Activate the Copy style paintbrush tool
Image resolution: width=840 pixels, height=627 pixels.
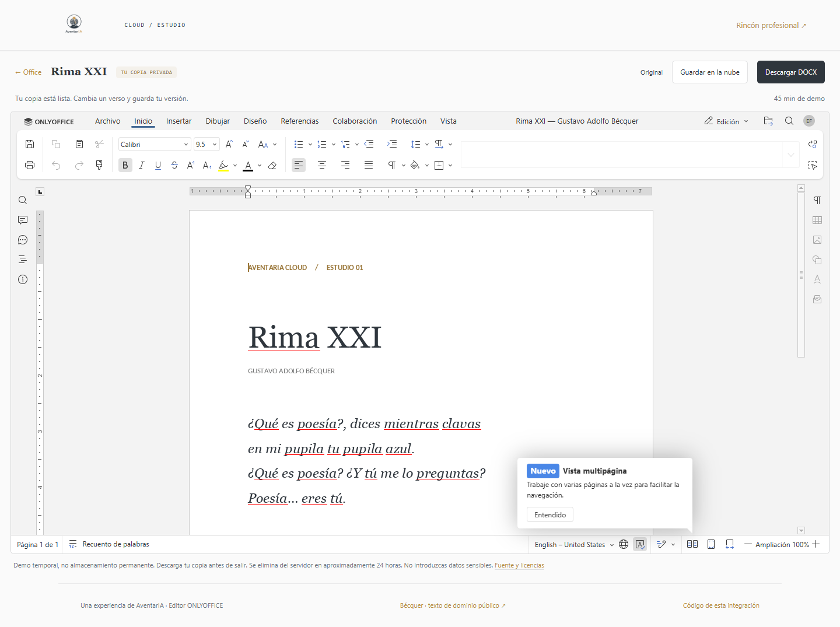99,165
